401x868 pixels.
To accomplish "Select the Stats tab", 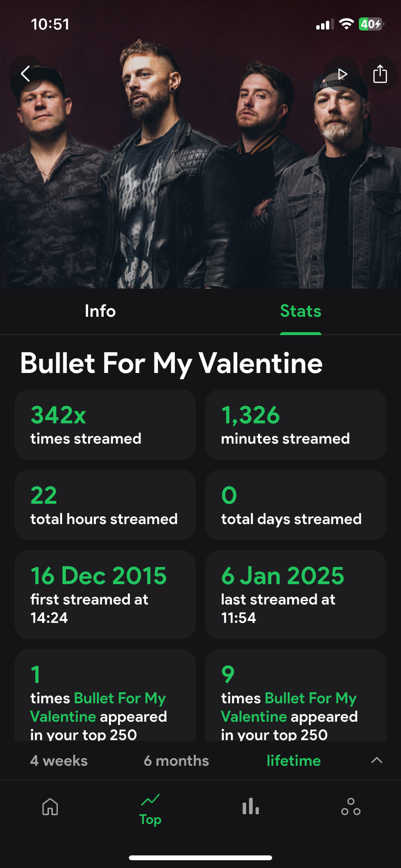I will 300,311.
